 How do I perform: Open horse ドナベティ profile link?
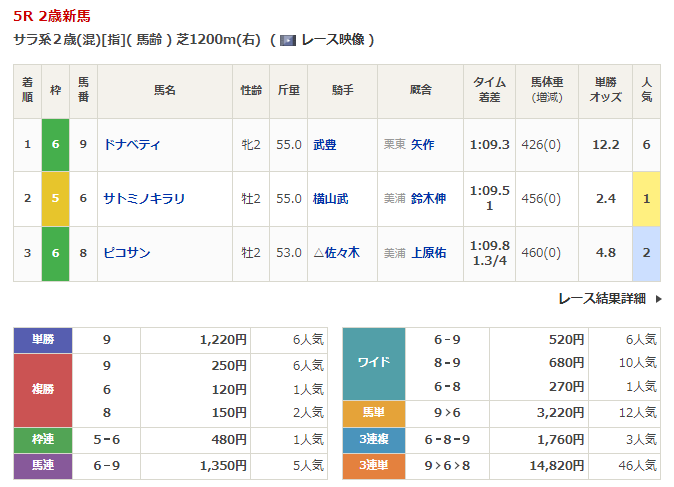click(132, 145)
